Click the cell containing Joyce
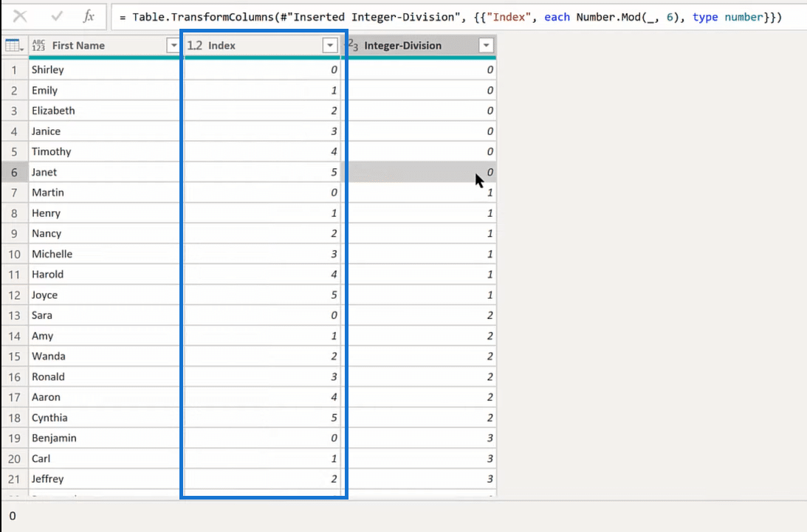807x532 pixels. pyautogui.click(x=104, y=295)
